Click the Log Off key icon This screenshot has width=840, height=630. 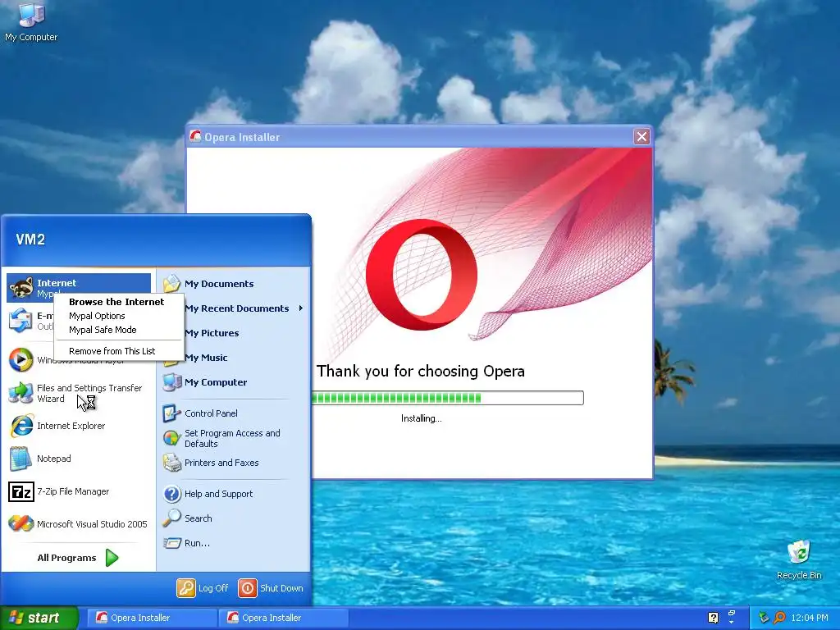[x=186, y=587]
